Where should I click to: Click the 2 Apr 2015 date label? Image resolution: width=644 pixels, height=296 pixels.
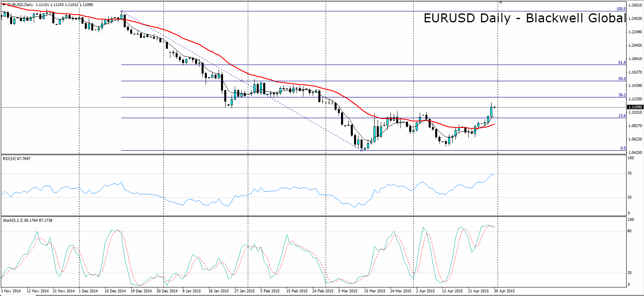pyautogui.click(x=425, y=291)
